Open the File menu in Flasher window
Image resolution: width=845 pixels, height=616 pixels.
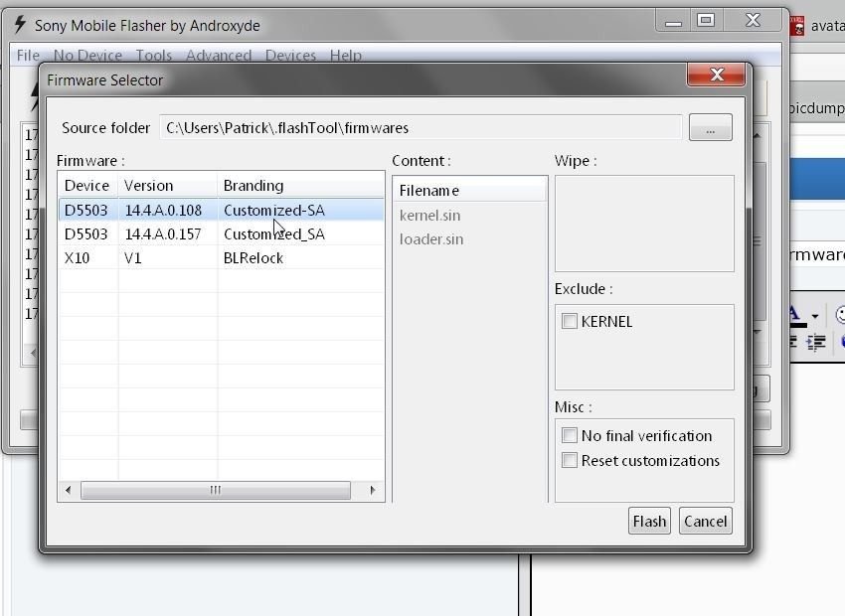28,55
